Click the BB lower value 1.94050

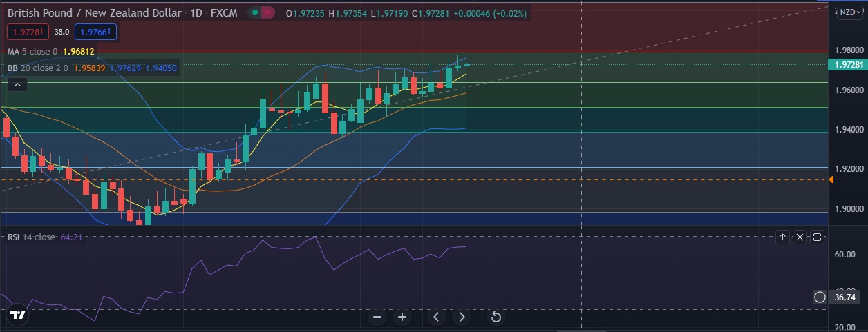coord(161,68)
